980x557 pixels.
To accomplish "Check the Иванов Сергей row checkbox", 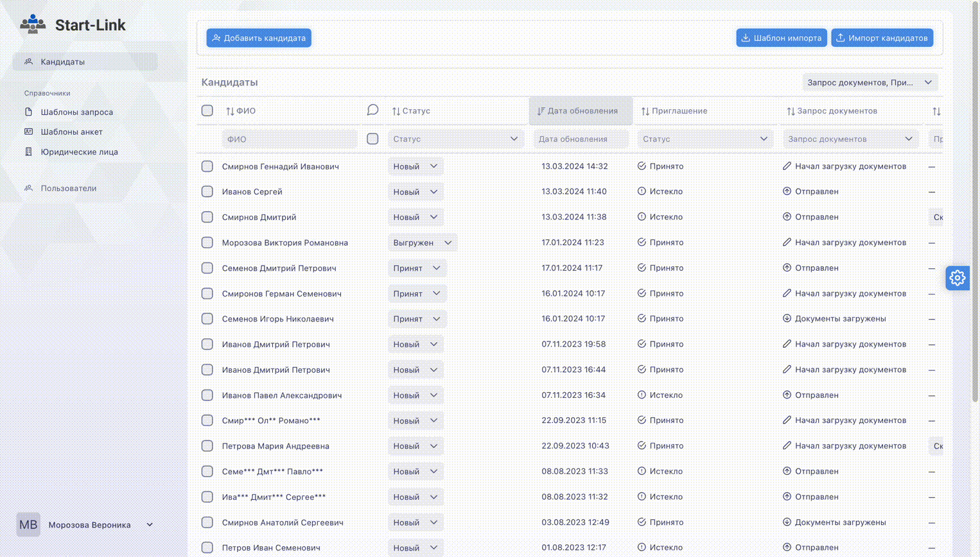I will tap(207, 191).
